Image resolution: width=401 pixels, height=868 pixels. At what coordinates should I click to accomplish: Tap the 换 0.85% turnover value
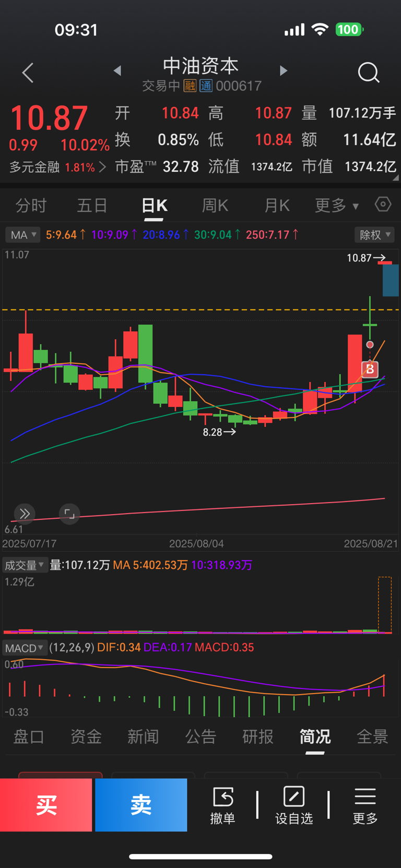(179, 140)
